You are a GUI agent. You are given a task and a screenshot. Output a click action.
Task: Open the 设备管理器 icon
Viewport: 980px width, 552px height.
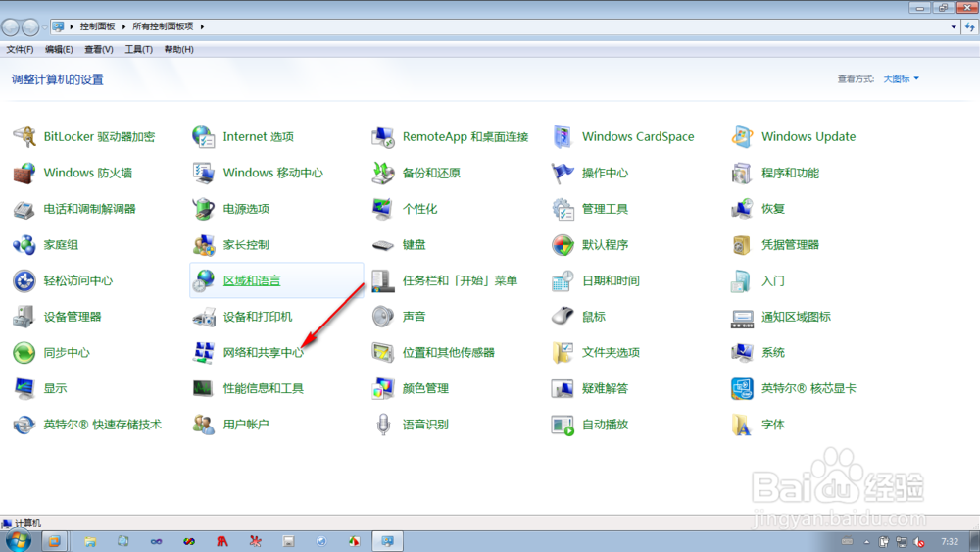coord(24,317)
